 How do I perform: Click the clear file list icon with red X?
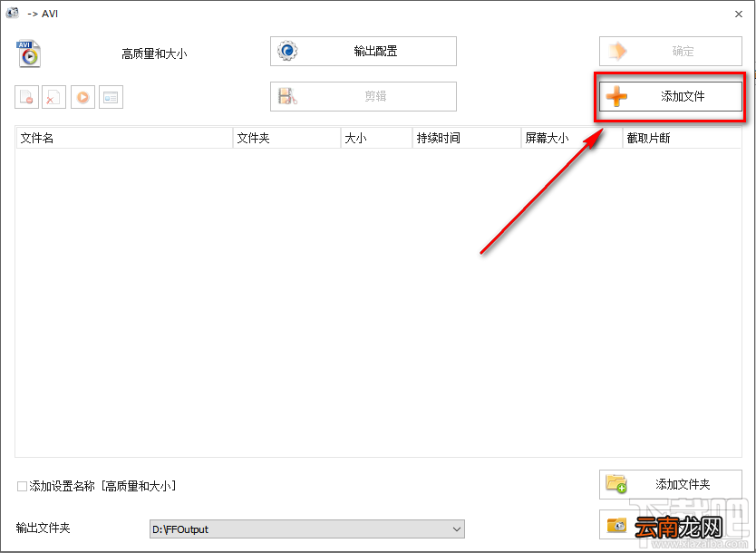[x=53, y=97]
